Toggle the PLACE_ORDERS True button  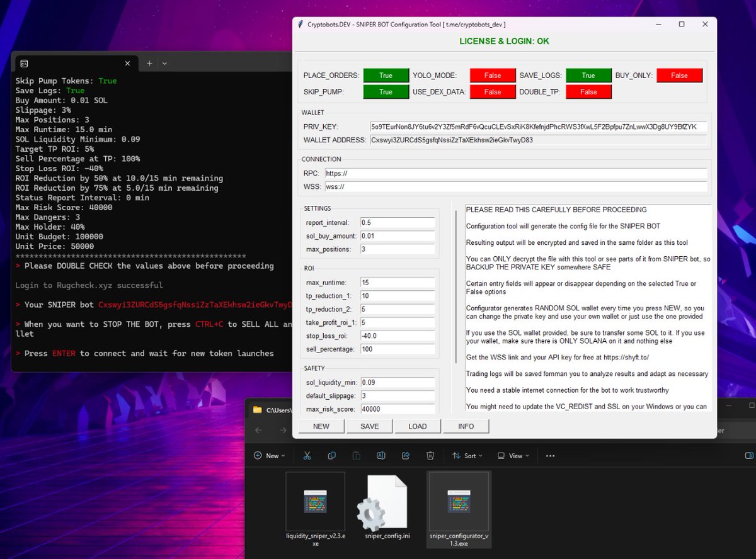[x=386, y=76]
